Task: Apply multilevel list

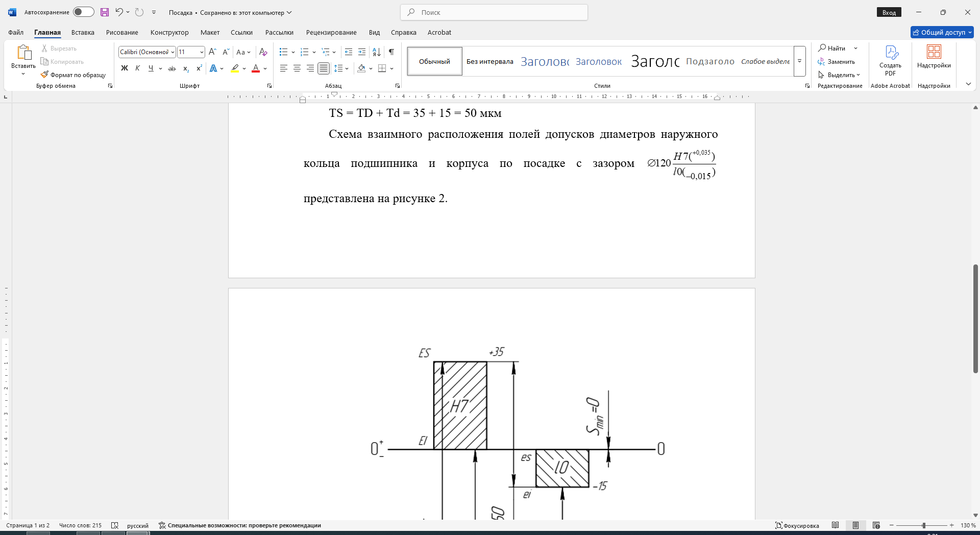Action: click(x=326, y=52)
